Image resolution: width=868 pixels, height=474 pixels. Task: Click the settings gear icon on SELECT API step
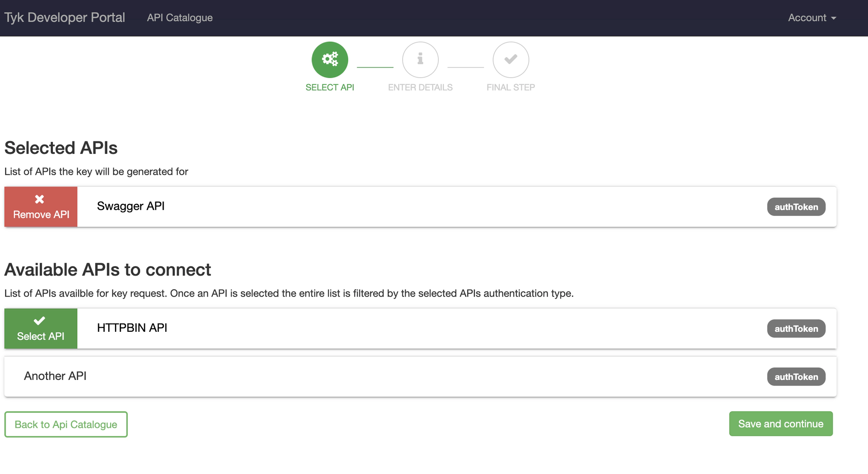coord(330,59)
